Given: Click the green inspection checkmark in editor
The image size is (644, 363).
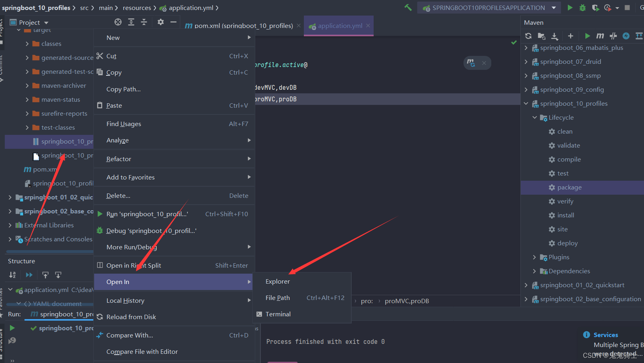Looking at the screenshot, I should pos(514,42).
